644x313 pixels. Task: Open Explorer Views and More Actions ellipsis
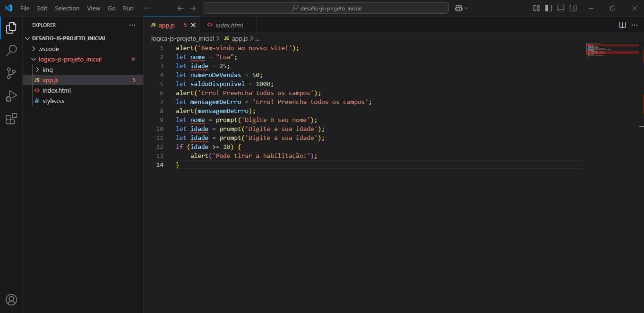pyautogui.click(x=132, y=25)
